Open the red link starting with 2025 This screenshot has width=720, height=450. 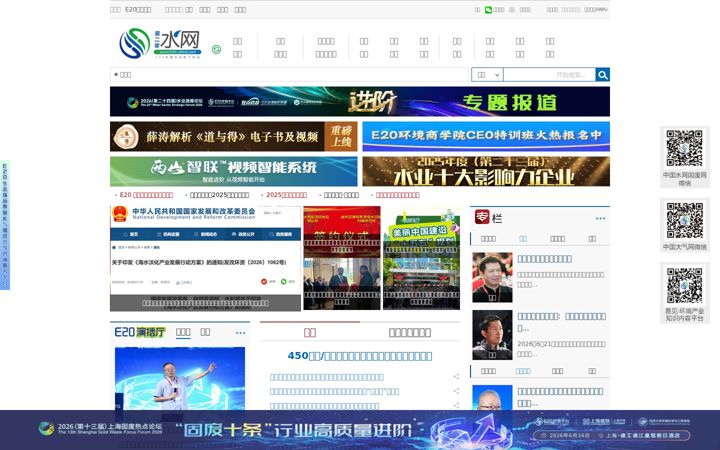tap(287, 195)
